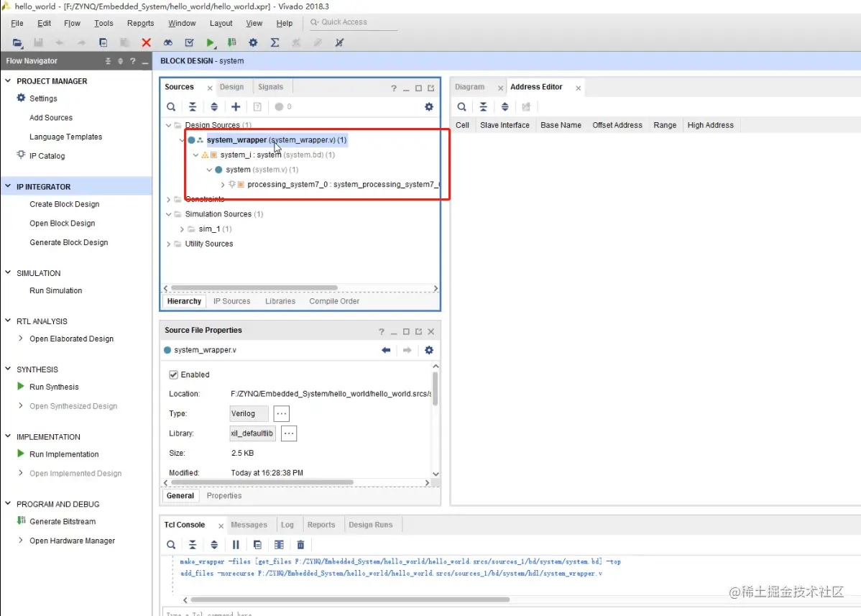
Task: Click the ellipsis button next to Library
Action: pyautogui.click(x=289, y=433)
